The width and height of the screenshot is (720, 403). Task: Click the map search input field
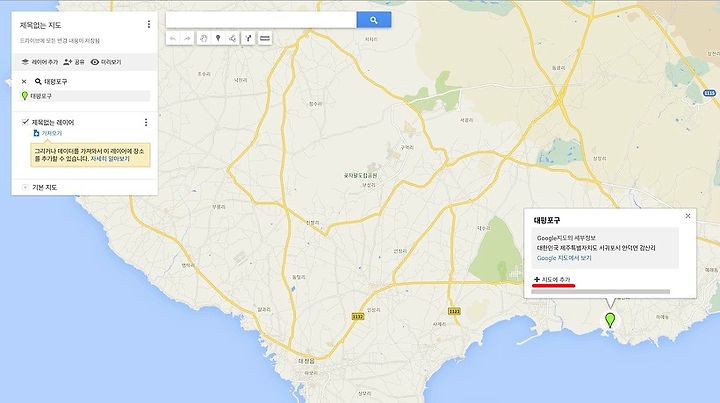tap(261, 20)
